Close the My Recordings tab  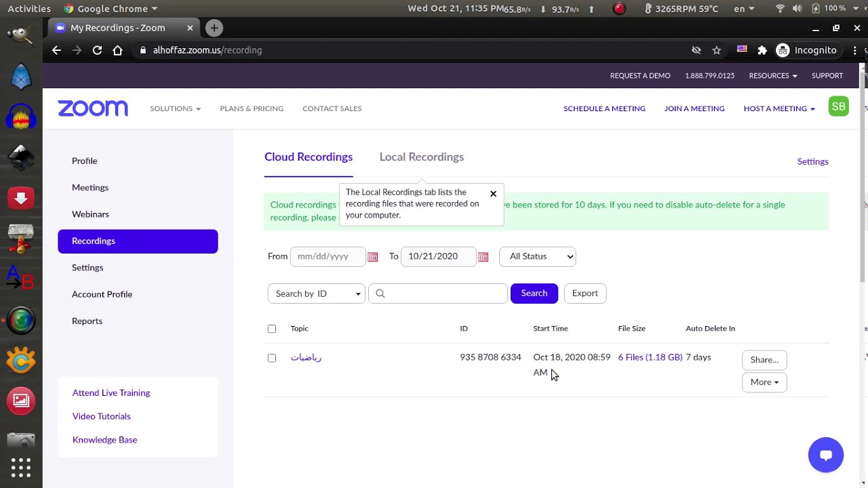pyautogui.click(x=190, y=28)
